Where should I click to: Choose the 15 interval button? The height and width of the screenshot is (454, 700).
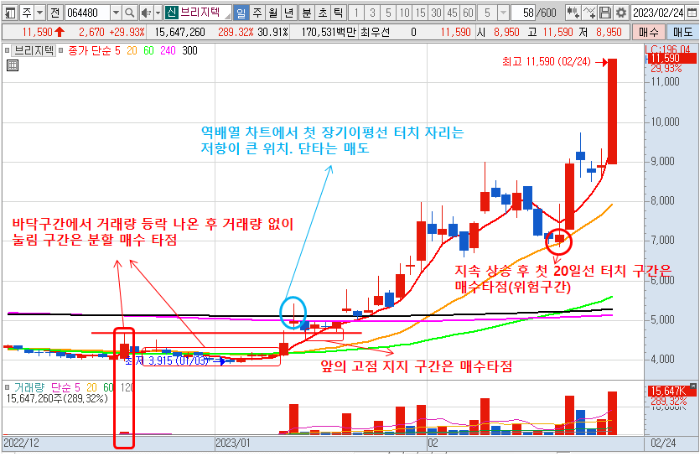pyautogui.click(x=420, y=12)
